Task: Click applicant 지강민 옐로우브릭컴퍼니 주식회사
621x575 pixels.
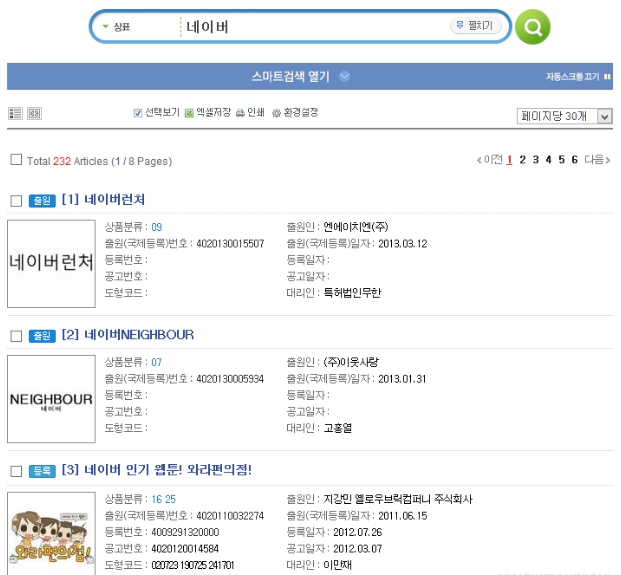Action: (398, 499)
